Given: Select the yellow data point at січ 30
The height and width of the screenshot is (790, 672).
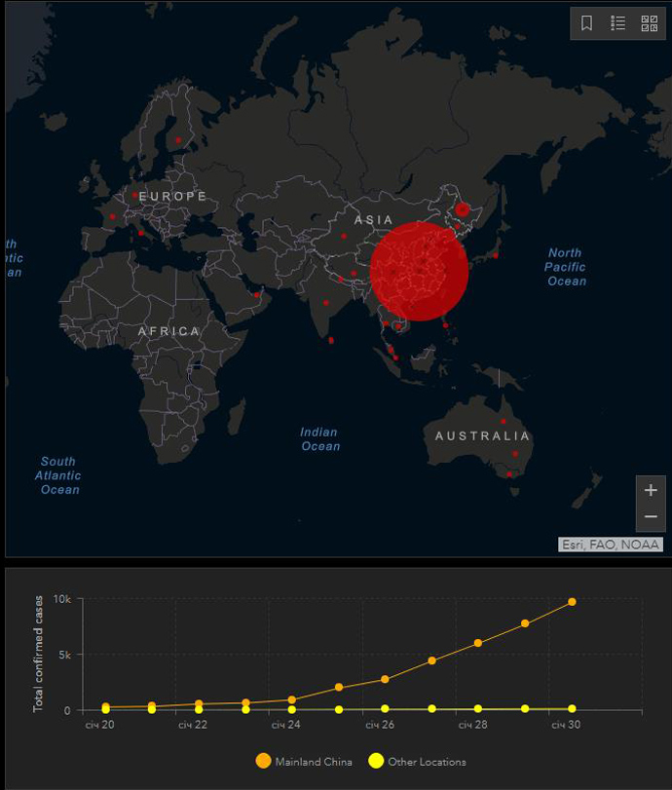Looking at the screenshot, I should tap(572, 708).
